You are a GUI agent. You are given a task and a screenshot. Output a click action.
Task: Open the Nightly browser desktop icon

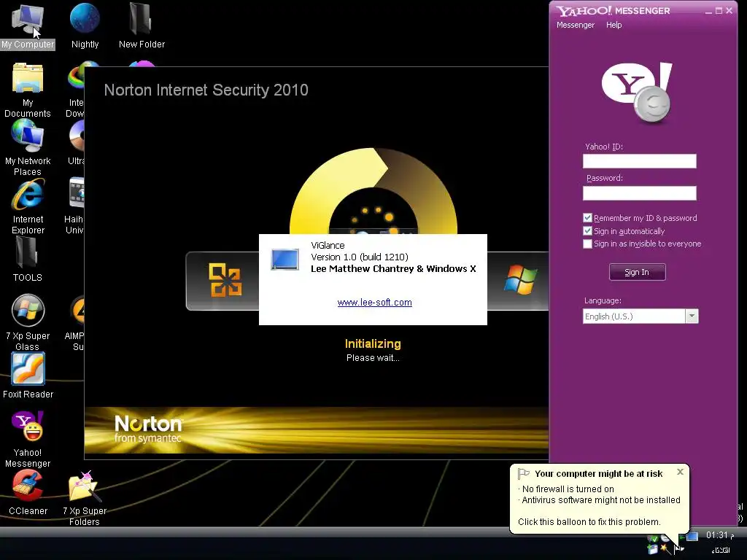85,26
